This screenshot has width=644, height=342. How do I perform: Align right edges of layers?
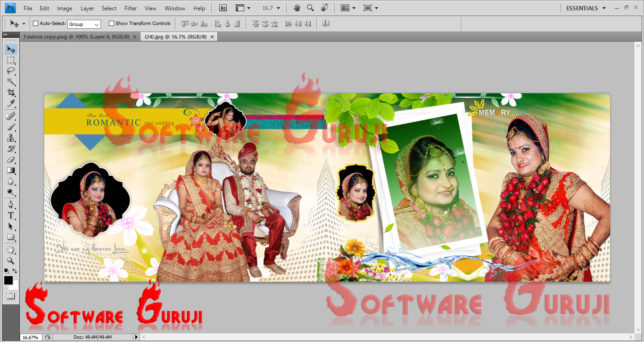click(x=237, y=24)
